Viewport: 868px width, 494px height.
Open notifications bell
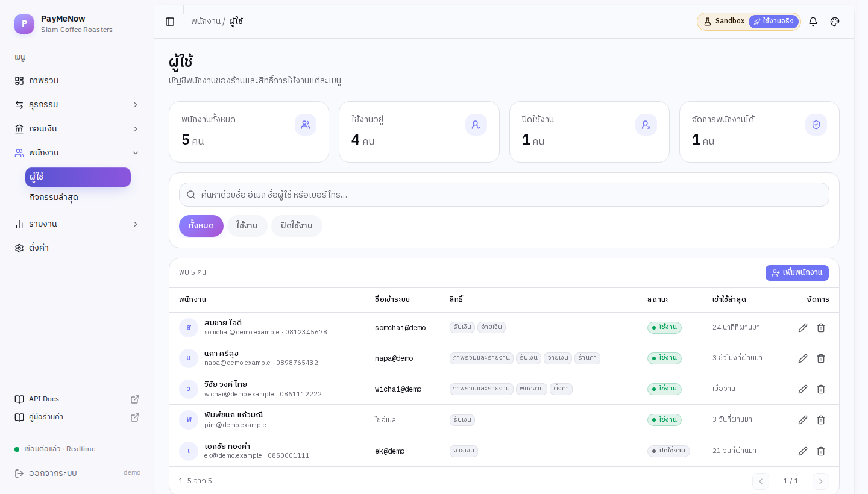coord(813,22)
